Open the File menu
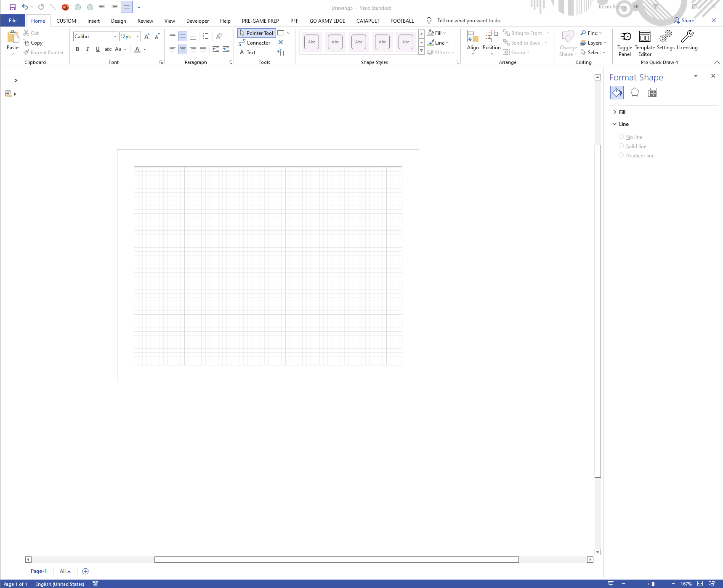Viewport: 723px width, 588px height. tap(13, 21)
